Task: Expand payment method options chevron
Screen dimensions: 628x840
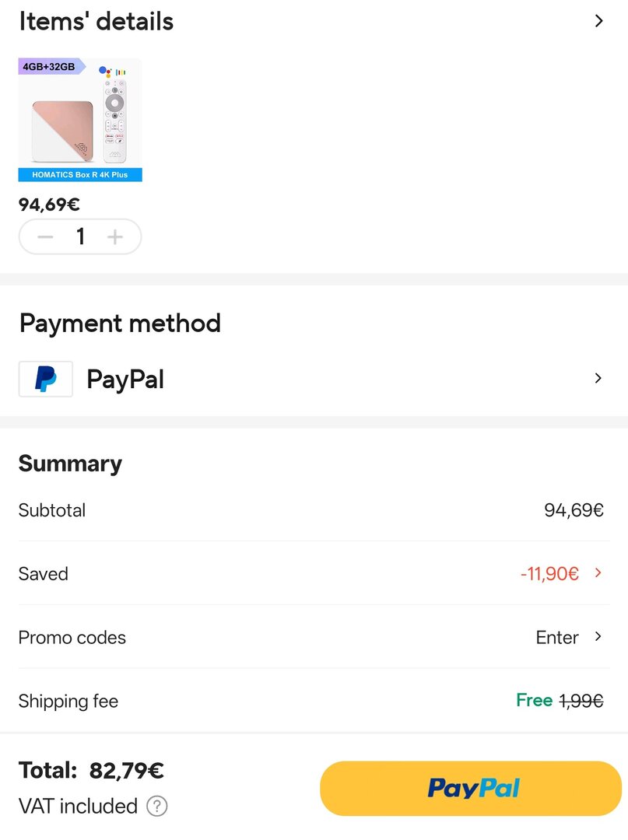Action: point(598,379)
